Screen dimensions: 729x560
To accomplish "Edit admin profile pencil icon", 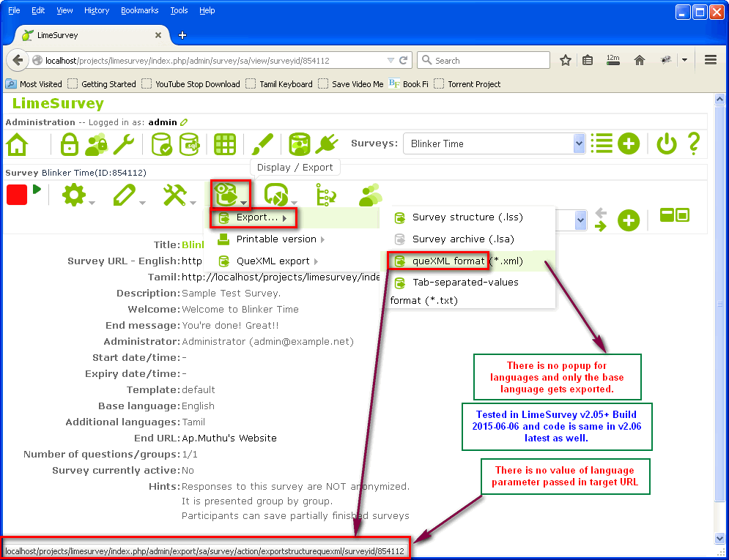I will click(x=184, y=122).
